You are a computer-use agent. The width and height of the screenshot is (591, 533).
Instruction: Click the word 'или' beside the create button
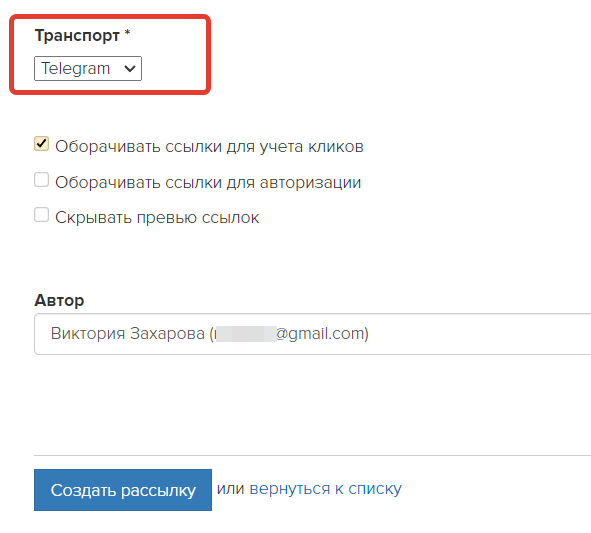(x=231, y=489)
